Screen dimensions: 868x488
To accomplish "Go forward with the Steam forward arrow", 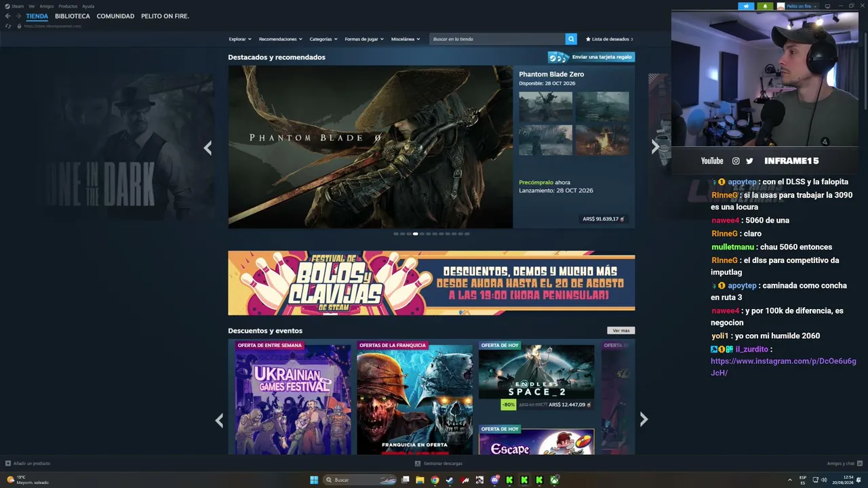I will tap(18, 16).
